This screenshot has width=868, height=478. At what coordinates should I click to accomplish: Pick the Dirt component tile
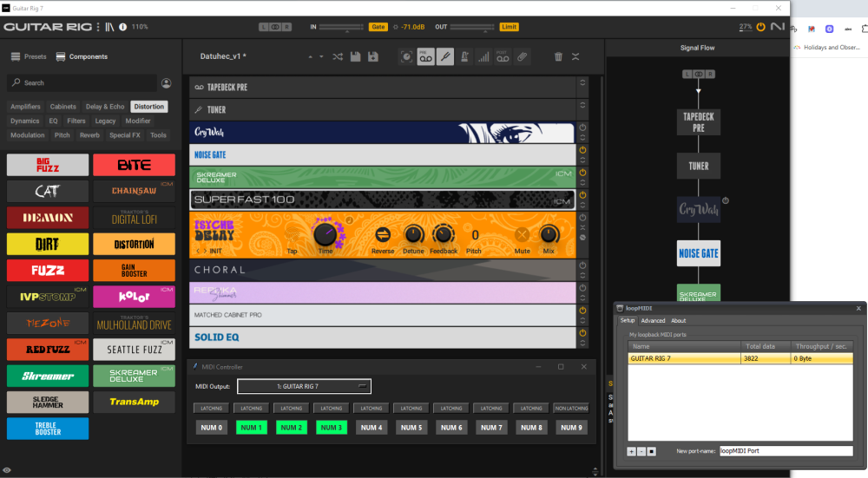tap(48, 244)
